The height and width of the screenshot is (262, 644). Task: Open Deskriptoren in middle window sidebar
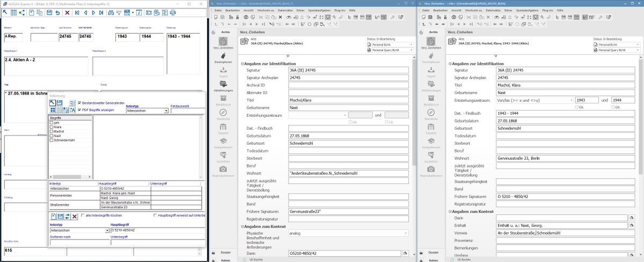pos(222,58)
